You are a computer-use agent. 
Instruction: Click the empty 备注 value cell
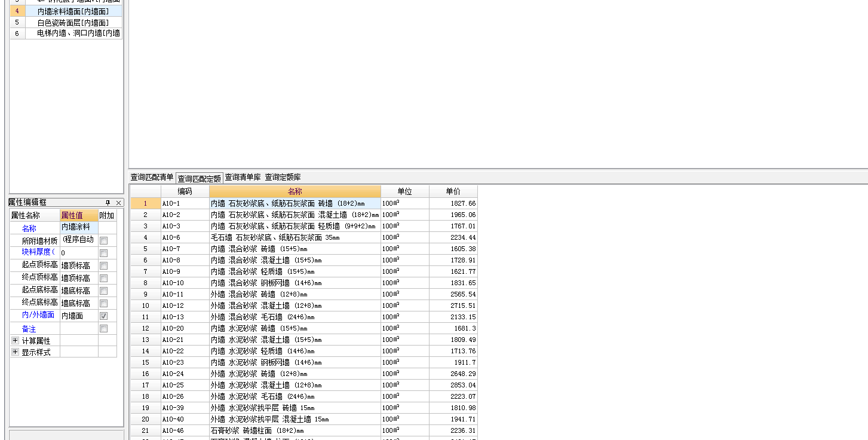tap(79, 328)
